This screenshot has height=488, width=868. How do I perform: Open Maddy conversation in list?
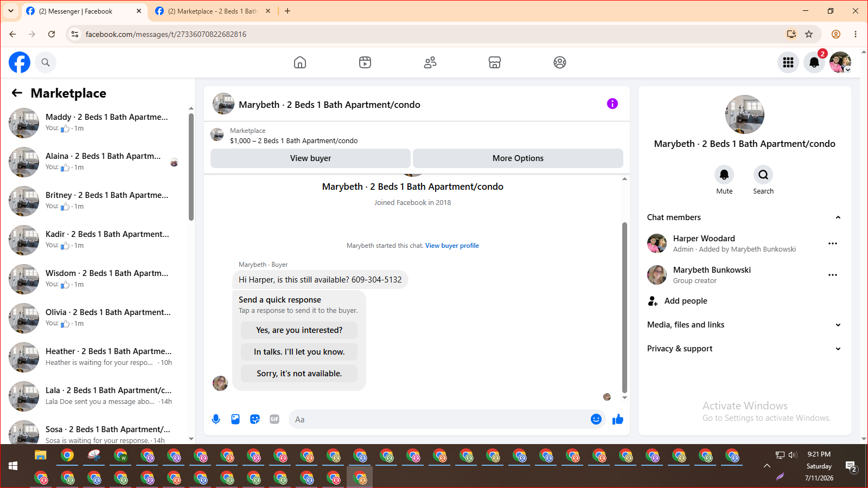(x=95, y=123)
